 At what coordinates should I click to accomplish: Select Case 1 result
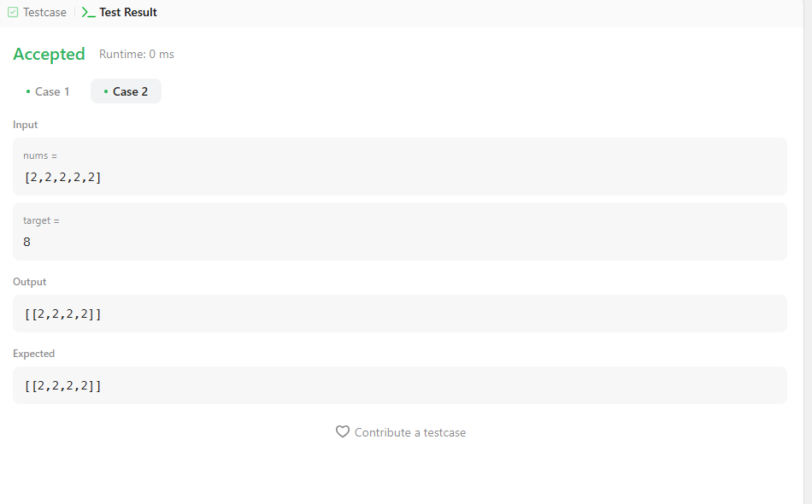(48, 91)
